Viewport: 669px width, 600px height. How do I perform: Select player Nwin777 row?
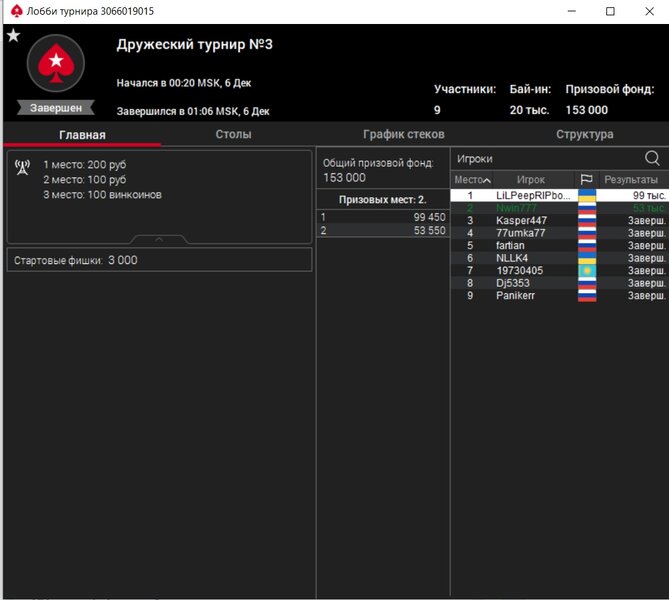pos(559,208)
